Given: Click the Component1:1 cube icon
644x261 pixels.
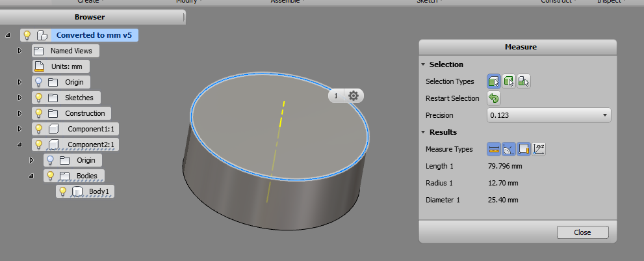Looking at the screenshot, I should pos(53,130).
